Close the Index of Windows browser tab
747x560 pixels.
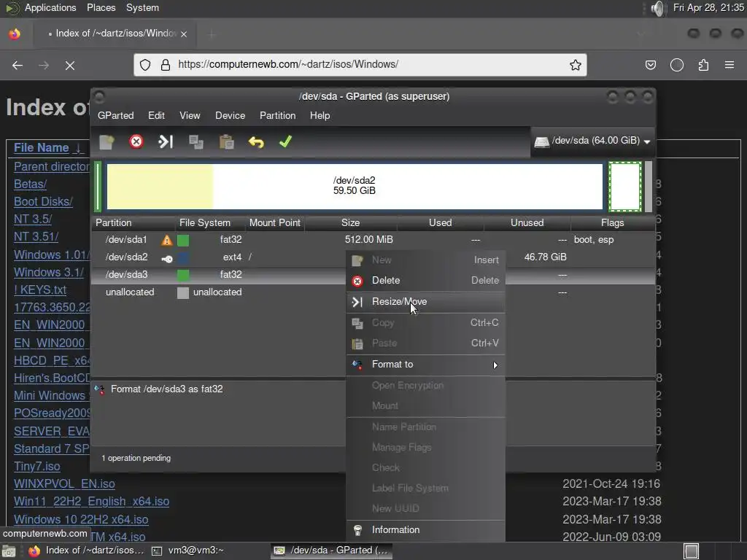coord(184,34)
